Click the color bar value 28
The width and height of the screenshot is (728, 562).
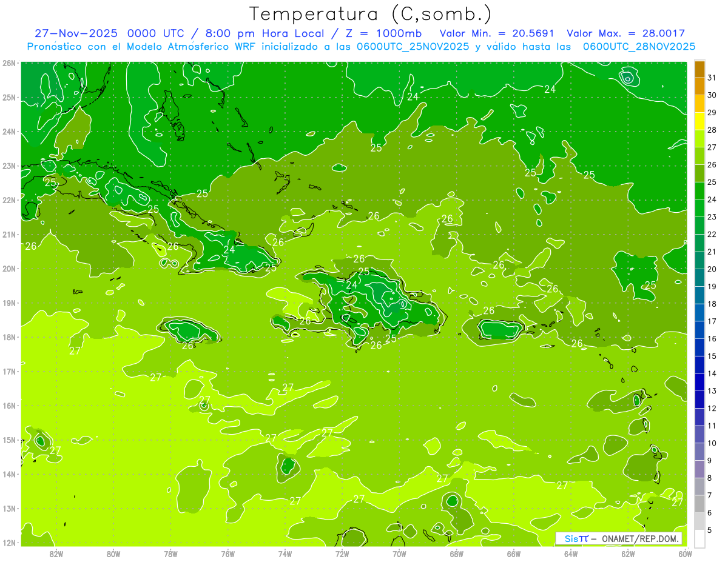pyautogui.click(x=712, y=130)
